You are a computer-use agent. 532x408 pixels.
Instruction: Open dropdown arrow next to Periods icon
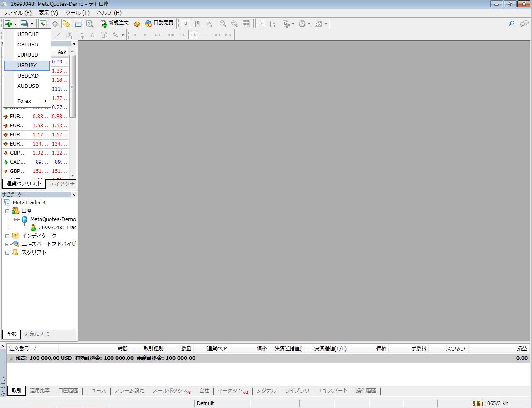pyautogui.click(x=309, y=24)
